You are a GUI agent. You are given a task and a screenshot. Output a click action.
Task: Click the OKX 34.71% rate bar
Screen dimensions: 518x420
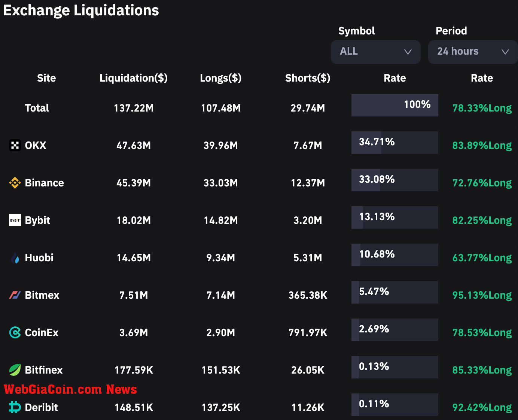pyautogui.click(x=395, y=143)
